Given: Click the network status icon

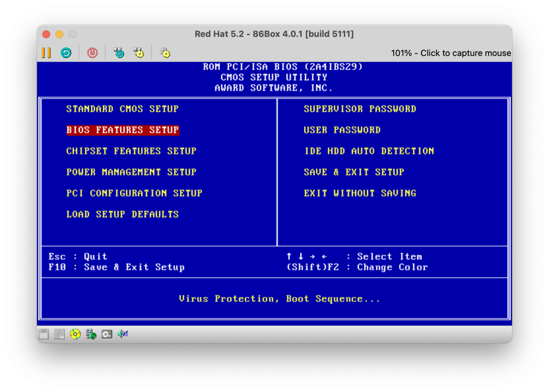Looking at the screenshot, I should pos(91,334).
